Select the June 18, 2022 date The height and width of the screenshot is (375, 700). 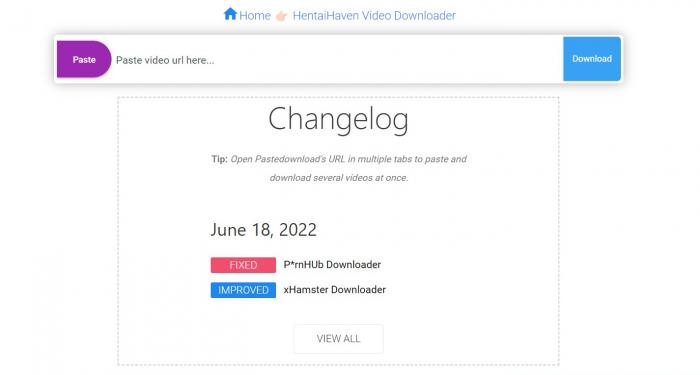[263, 230]
